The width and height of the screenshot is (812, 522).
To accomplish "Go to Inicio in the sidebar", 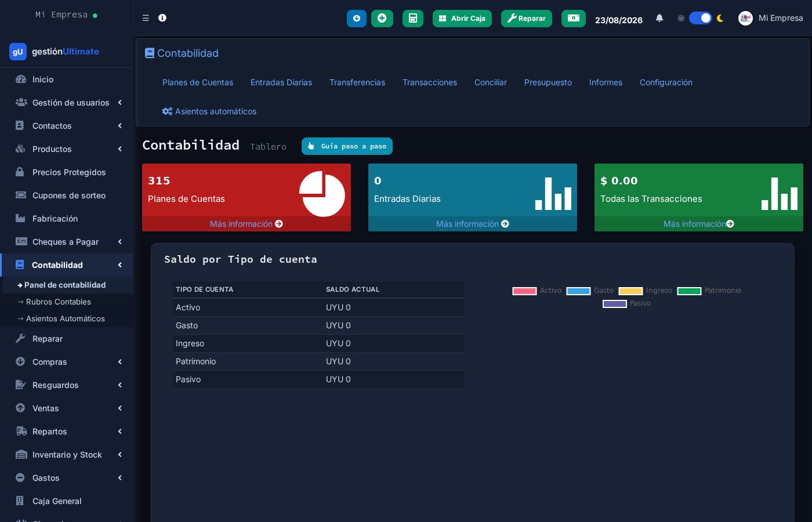I will pyautogui.click(x=67, y=79).
